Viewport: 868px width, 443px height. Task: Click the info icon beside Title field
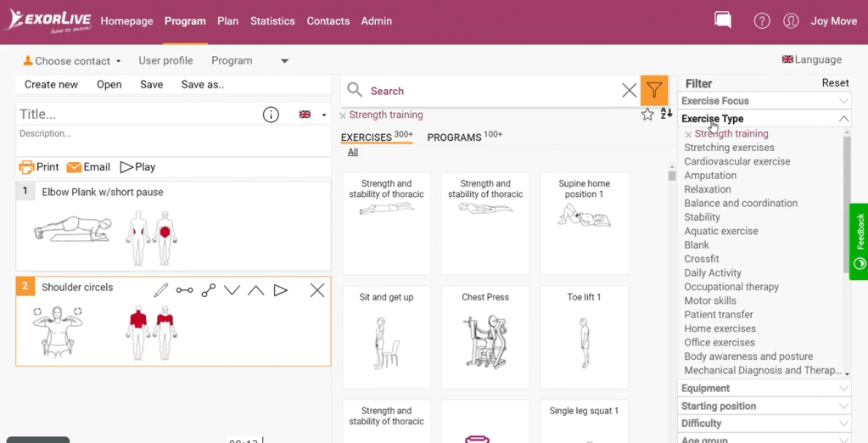(x=271, y=115)
